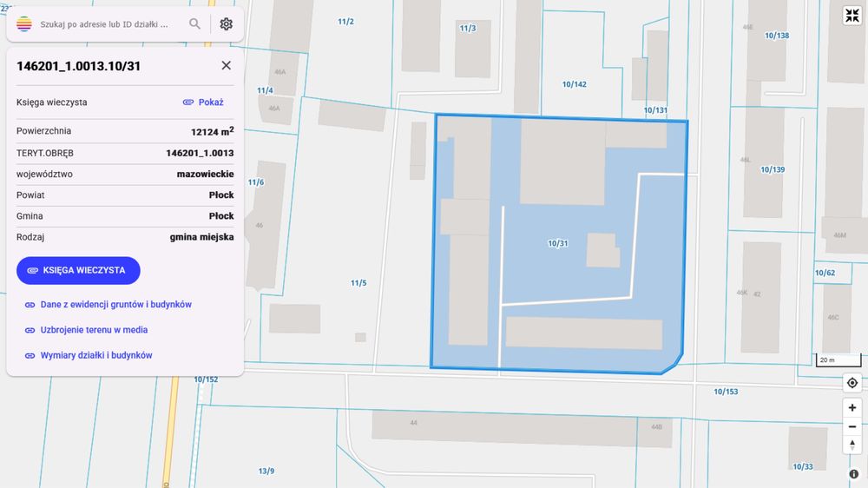Click the Gmina value Płock
The height and width of the screenshot is (488, 868).
(220, 216)
